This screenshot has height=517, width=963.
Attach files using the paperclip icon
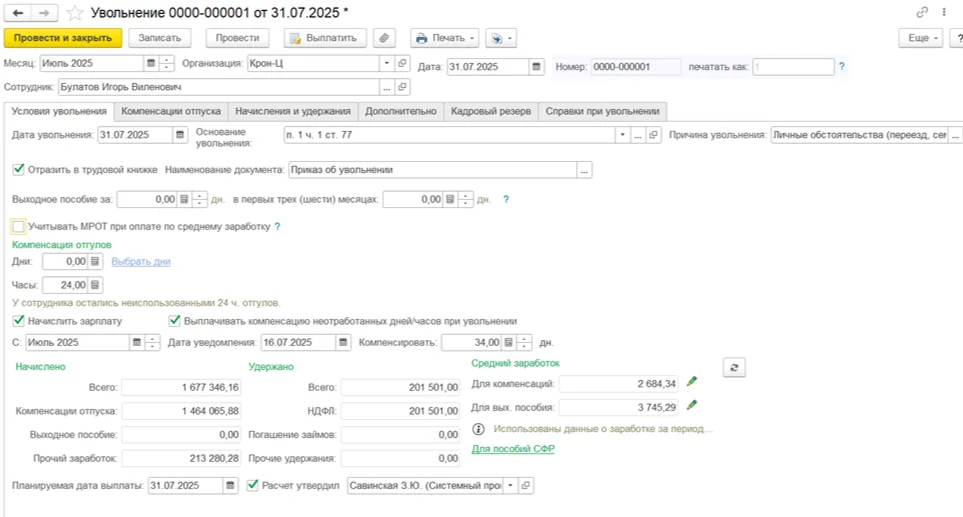click(x=384, y=38)
